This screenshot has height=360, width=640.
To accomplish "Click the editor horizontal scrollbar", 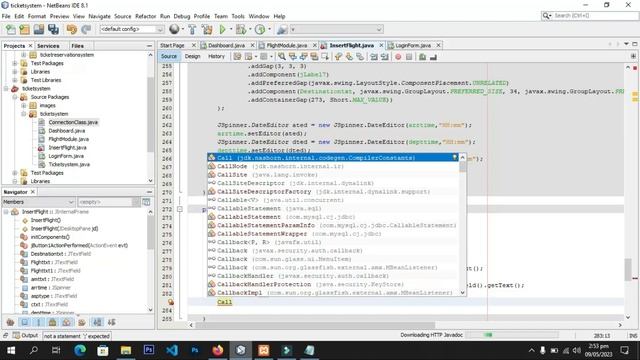I will pos(314,325).
